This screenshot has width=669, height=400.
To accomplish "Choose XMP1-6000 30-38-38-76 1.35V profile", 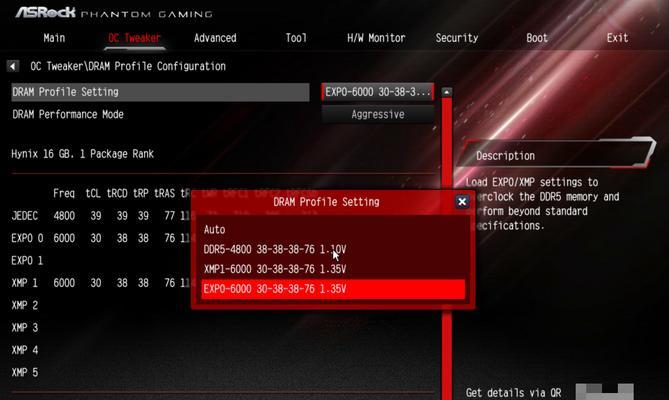I will click(333, 269).
